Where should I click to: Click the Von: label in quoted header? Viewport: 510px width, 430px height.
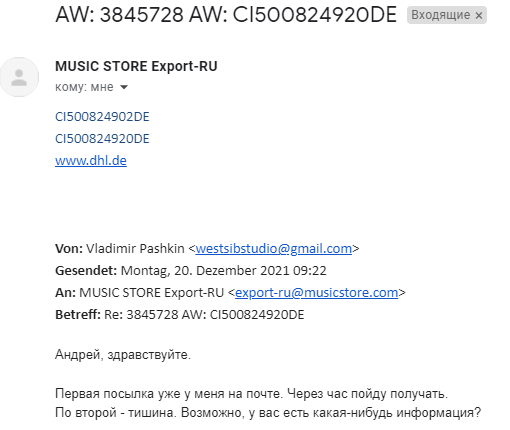(x=69, y=249)
